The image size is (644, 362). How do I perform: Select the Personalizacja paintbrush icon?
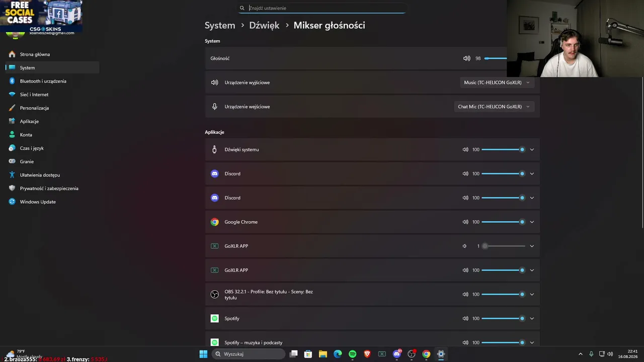tap(12, 108)
